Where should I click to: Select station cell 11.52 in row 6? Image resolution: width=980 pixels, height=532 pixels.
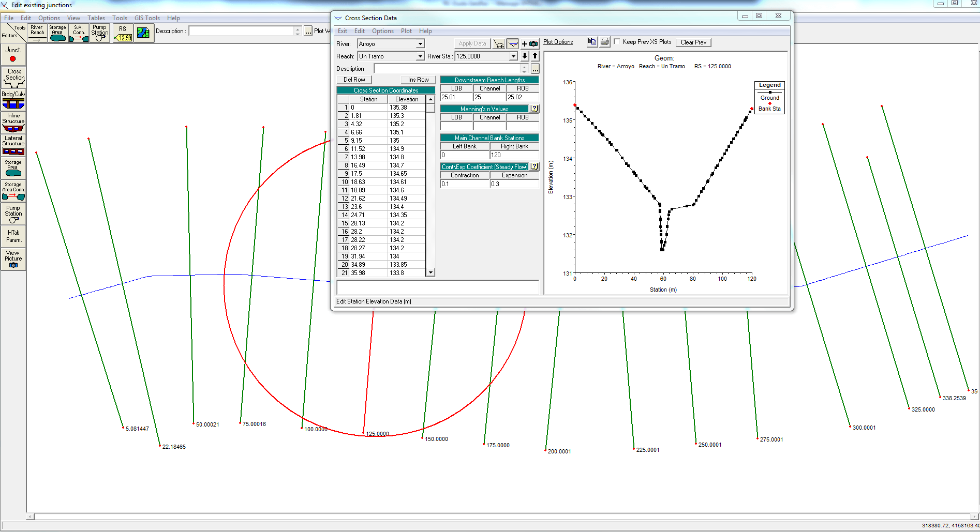(368, 149)
